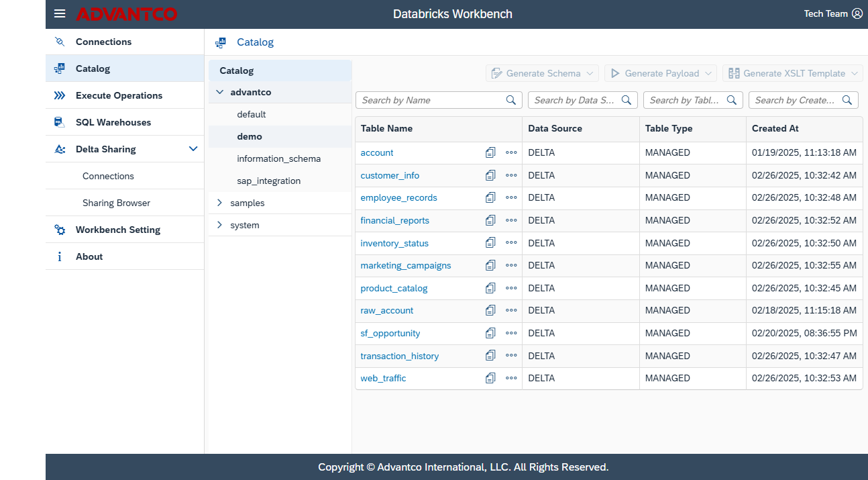Viewport: 868px width, 480px height.
Task: Copy the web_traffic table name
Action: pyautogui.click(x=490, y=378)
